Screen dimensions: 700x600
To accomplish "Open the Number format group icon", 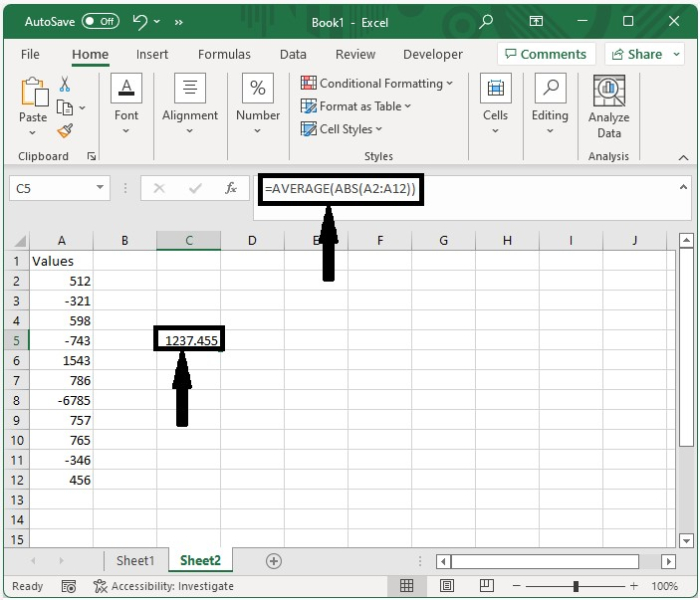I will pyautogui.click(x=258, y=88).
